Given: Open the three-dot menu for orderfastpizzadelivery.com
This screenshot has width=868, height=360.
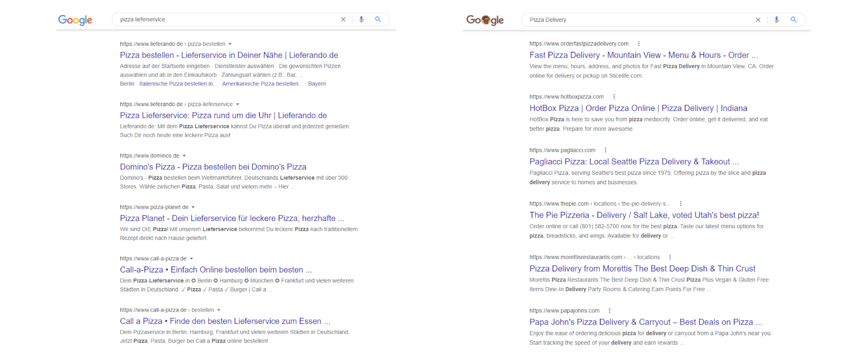Looking at the screenshot, I should point(639,44).
